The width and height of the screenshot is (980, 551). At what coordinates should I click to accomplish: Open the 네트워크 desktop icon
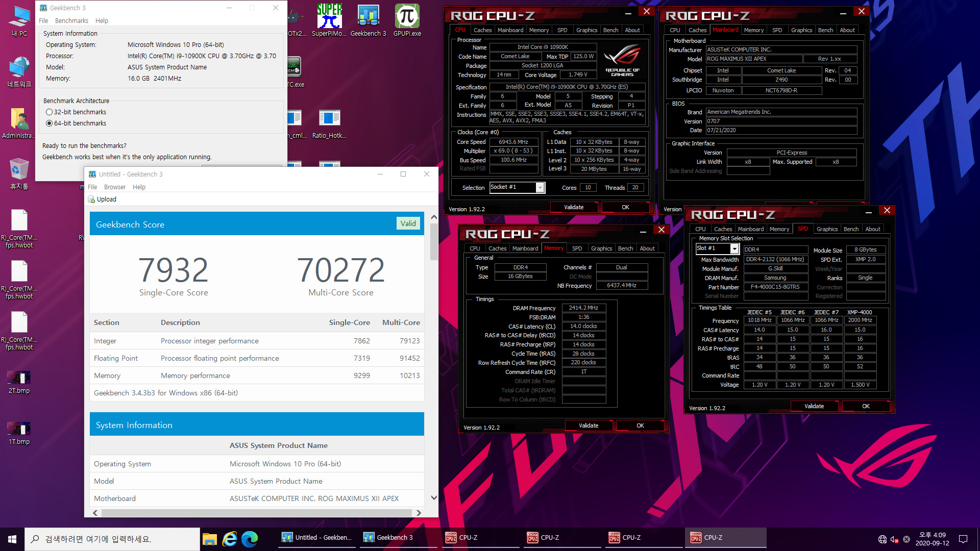tap(19, 72)
